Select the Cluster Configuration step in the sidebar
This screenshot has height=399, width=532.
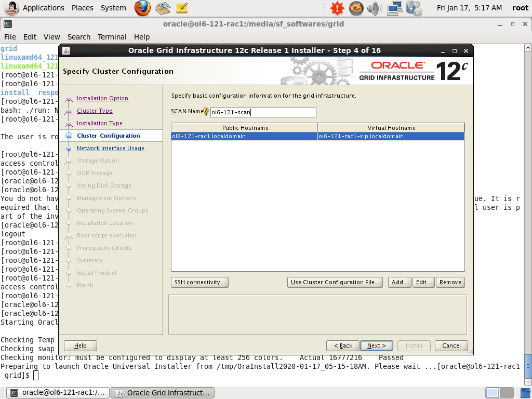(108, 136)
